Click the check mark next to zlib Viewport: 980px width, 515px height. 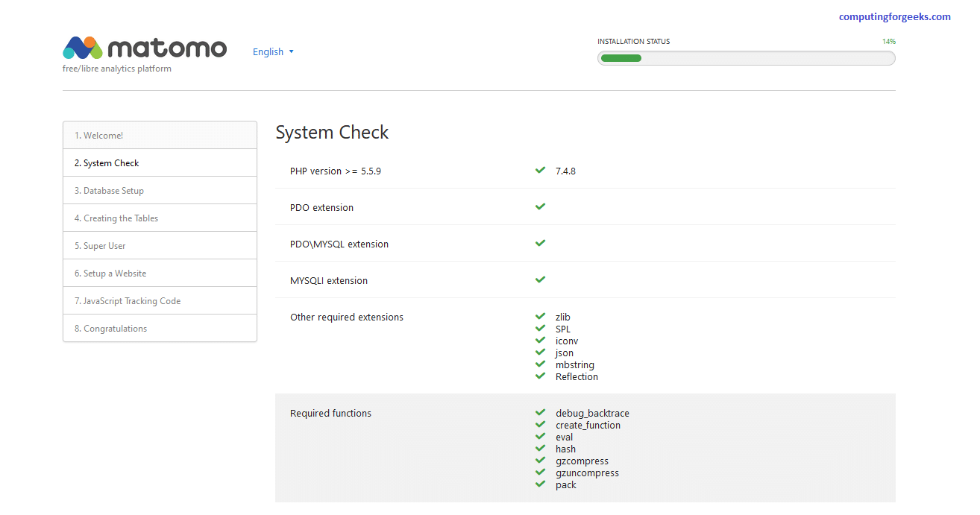[541, 316]
